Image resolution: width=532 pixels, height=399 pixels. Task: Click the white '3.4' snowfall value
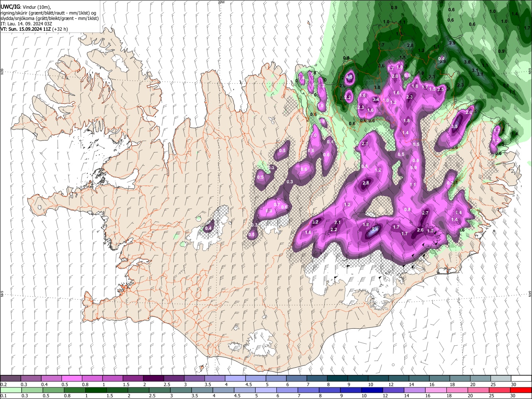[x=376, y=99]
